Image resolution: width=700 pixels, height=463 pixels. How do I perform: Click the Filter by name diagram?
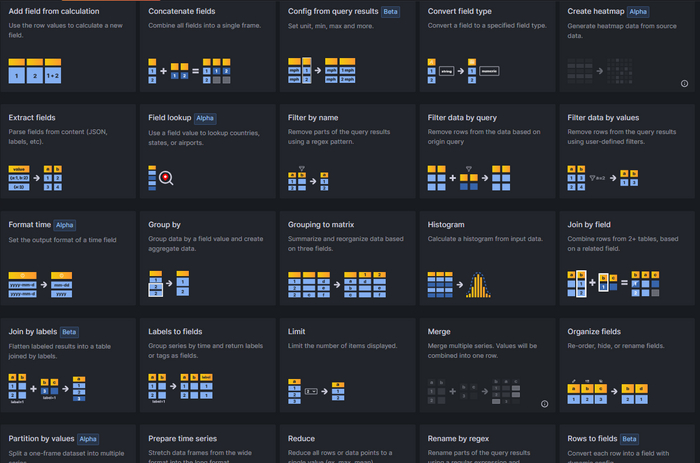tap(308, 179)
